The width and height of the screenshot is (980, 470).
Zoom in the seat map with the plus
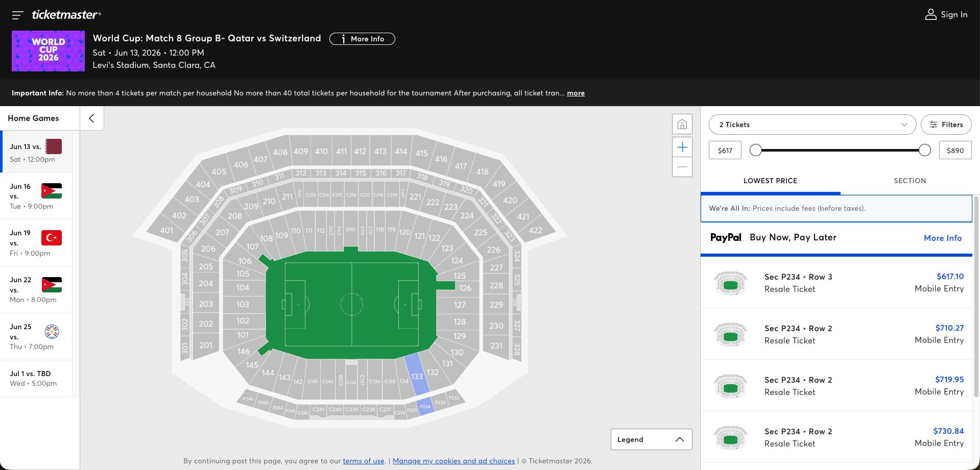682,147
